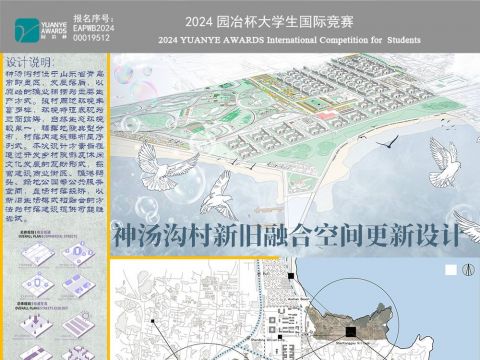Viewport: 480px width, 360px height.
Task: Click the registration code 'EAPWB2024'
Action: (x=94, y=28)
